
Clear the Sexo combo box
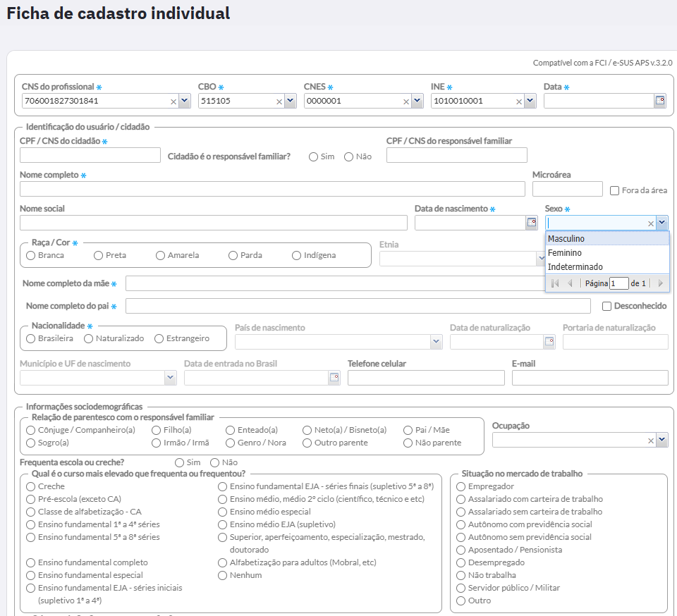click(651, 223)
